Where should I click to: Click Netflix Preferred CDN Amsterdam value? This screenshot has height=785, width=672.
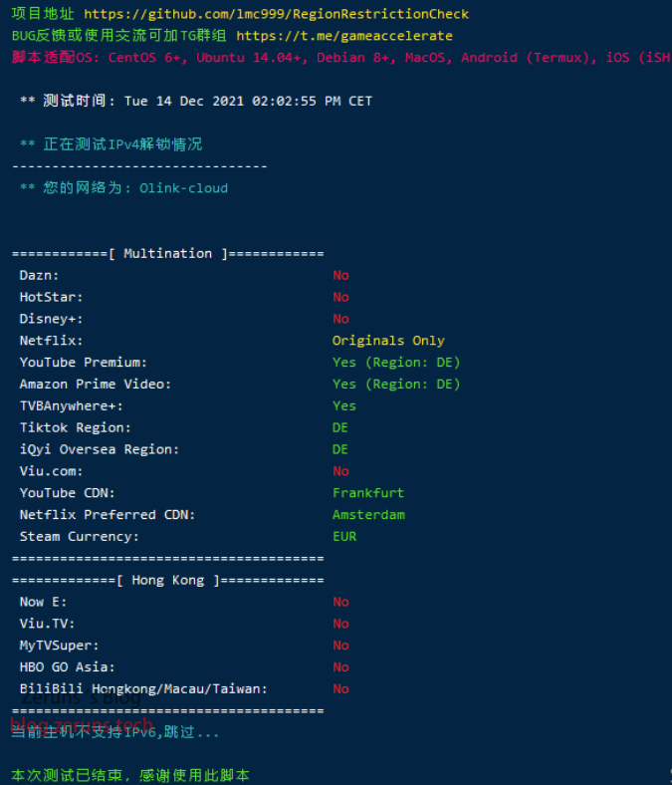pos(368,515)
